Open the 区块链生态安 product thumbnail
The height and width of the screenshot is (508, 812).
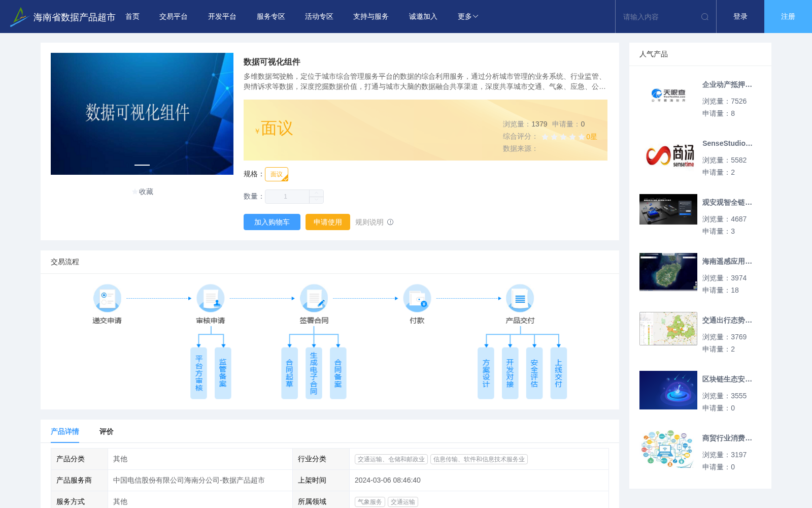[x=668, y=390]
